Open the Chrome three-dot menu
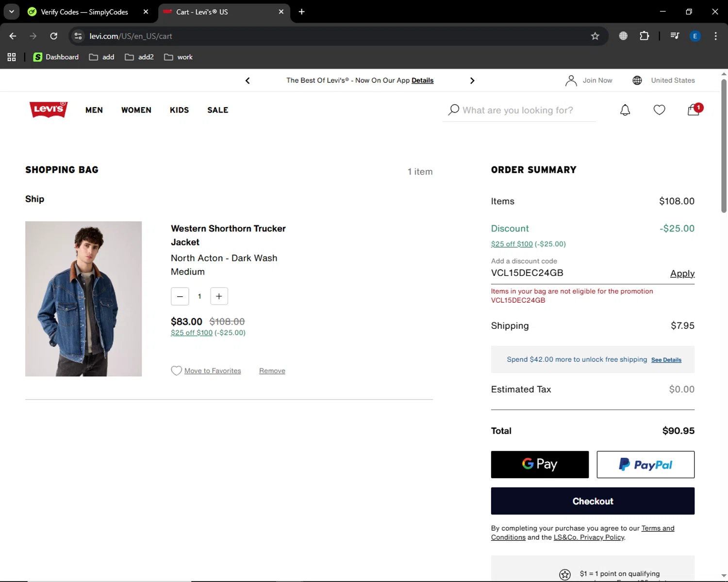 (715, 36)
